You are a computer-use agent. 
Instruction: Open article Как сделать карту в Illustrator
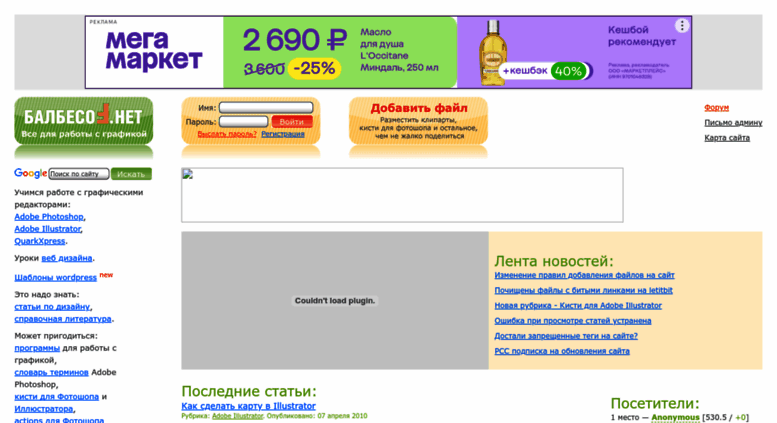coord(248,406)
